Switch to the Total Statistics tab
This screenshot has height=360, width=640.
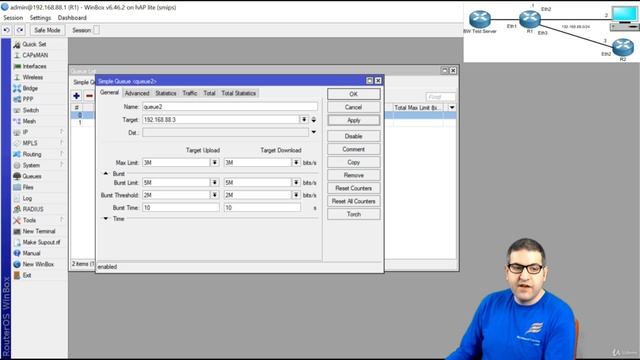(239, 93)
